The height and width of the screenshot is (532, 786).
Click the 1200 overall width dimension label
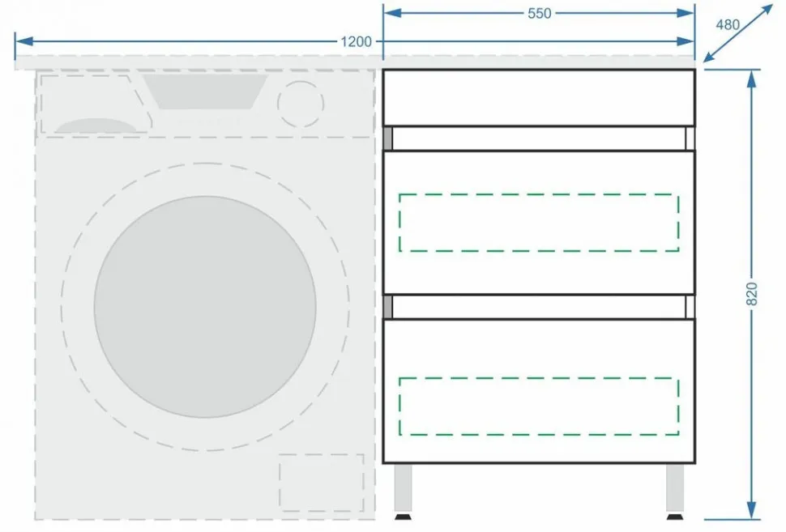(x=357, y=41)
